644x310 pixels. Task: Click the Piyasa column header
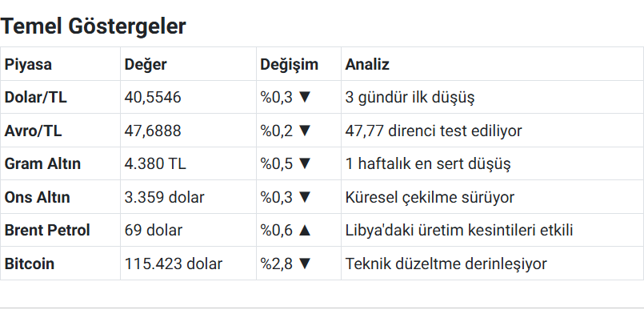[x=28, y=65]
